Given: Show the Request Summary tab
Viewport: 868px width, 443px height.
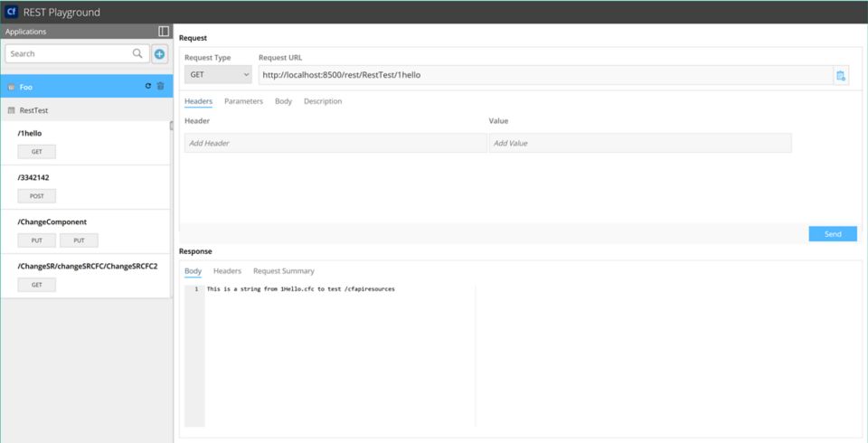Looking at the screenshot, I should (x=283, y=271).
